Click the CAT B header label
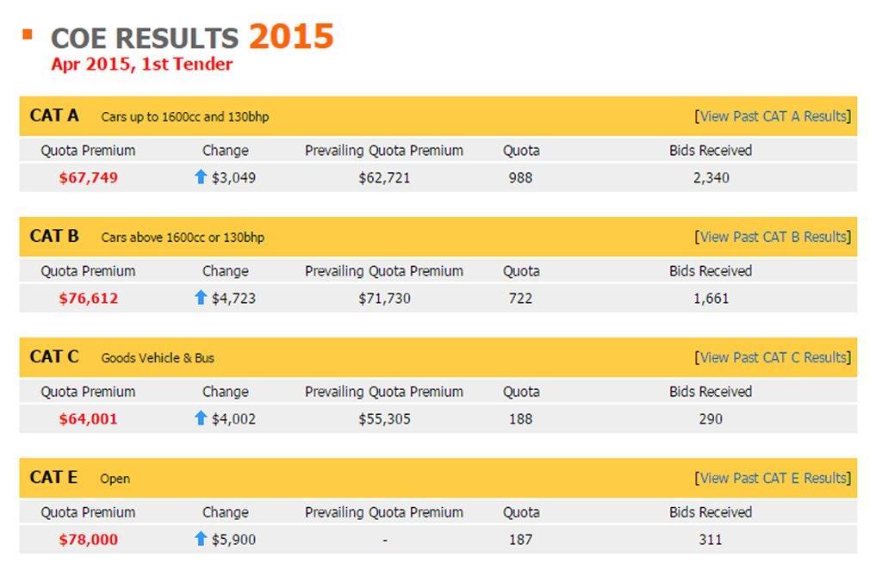Screen dimensions: 882x588 (x=54, y=236)
